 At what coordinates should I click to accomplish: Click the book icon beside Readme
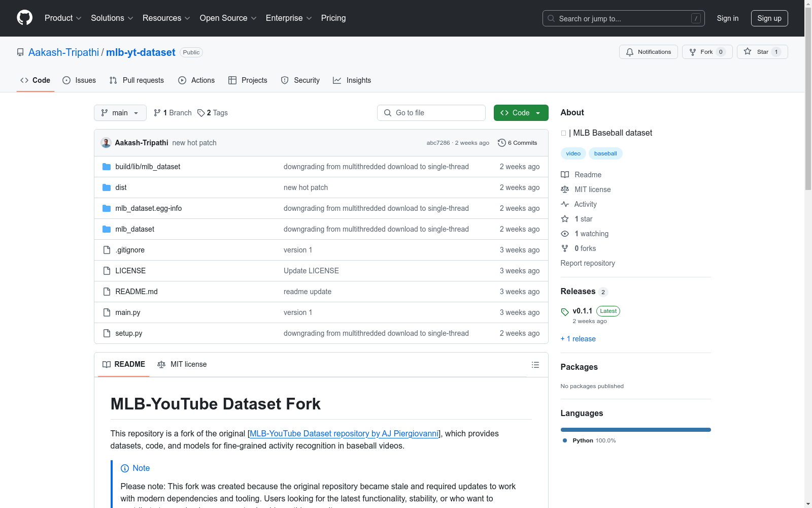coord(565,175)
